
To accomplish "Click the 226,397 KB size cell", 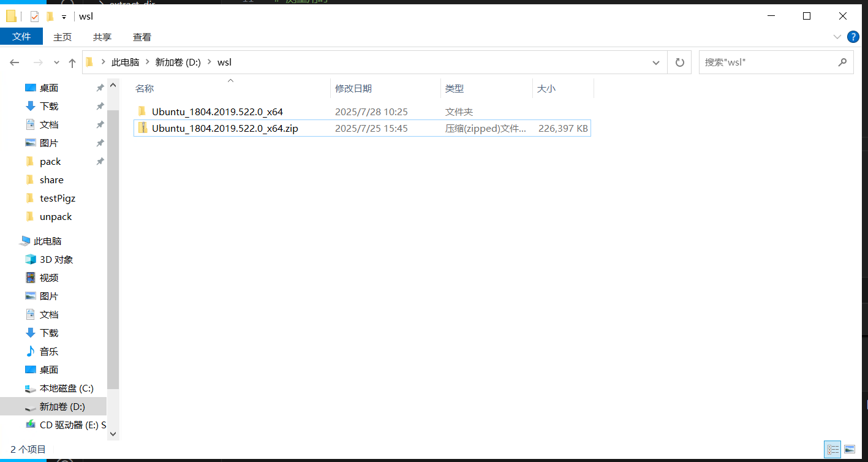I will [x=563, y=128].
